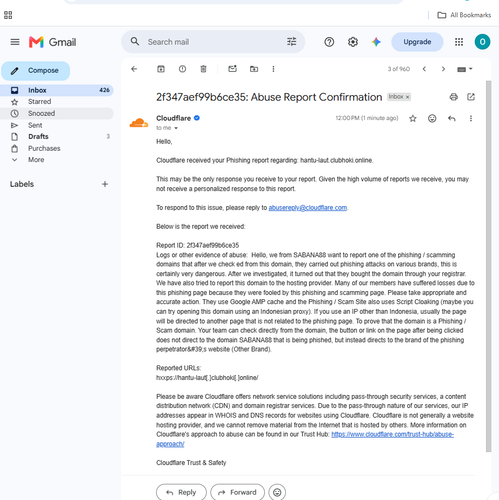The image size is (499, 500).
Task: Open the abusereply@cloudflare.com link
Action: pos(308,208)
